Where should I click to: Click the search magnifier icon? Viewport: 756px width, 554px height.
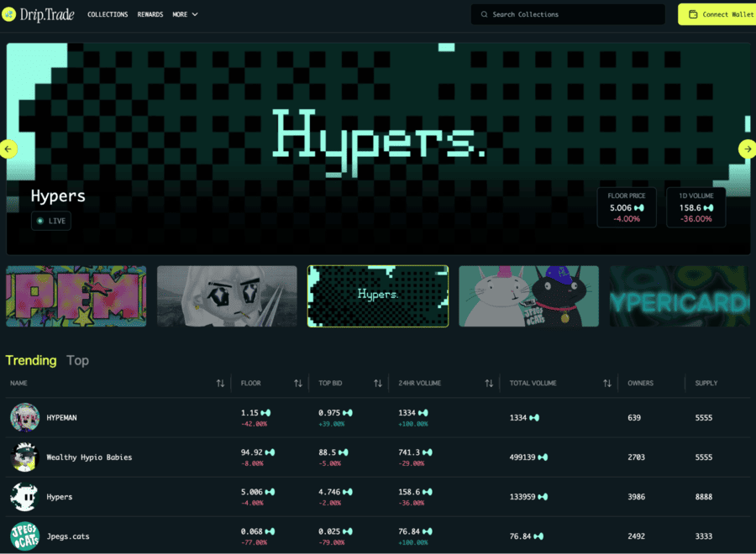tap(484, 14)
